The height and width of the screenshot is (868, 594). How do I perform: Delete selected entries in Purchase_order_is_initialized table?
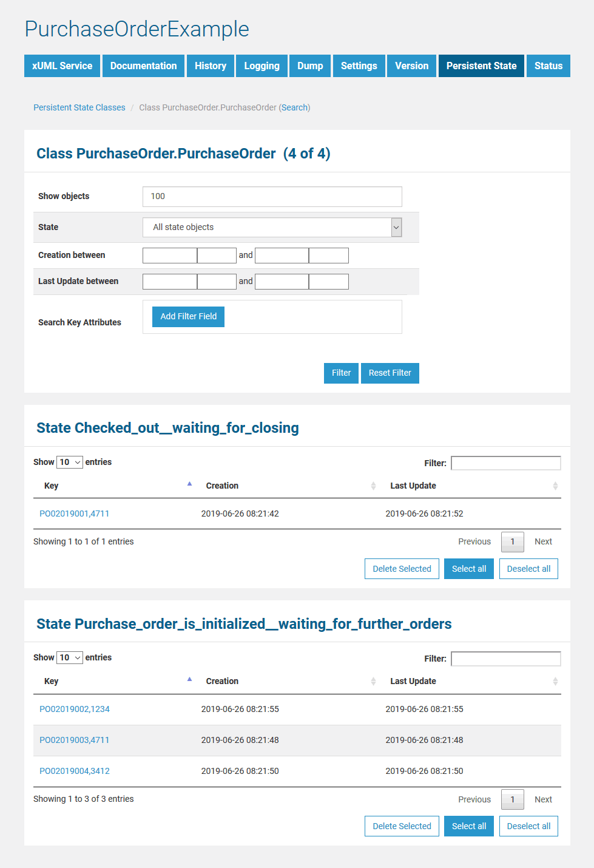pyautogui.click(x=402, y=826)
